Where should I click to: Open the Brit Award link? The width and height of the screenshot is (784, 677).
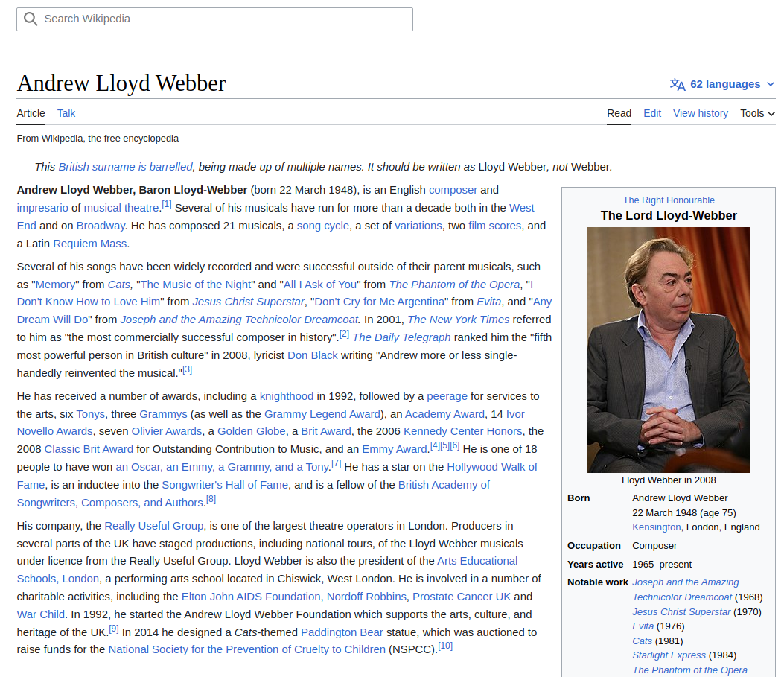(x=326, y=431)
